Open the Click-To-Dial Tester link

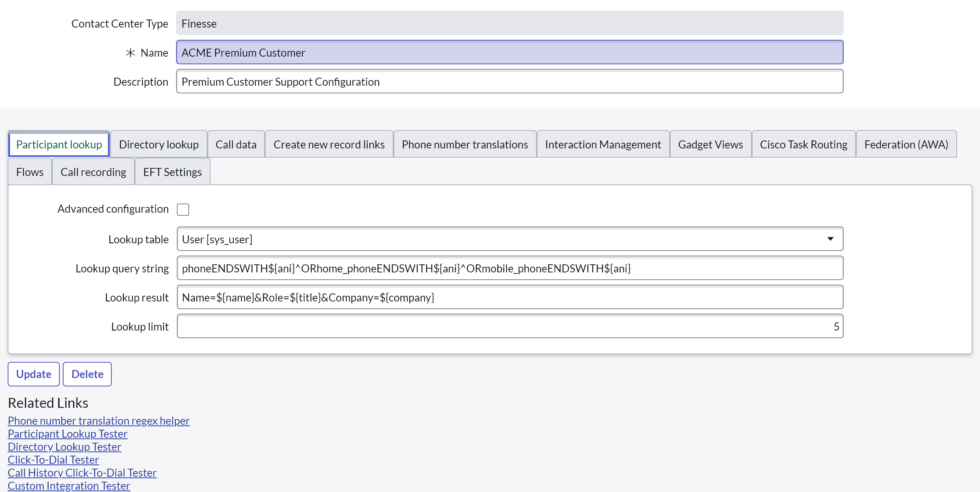point(53,459)
